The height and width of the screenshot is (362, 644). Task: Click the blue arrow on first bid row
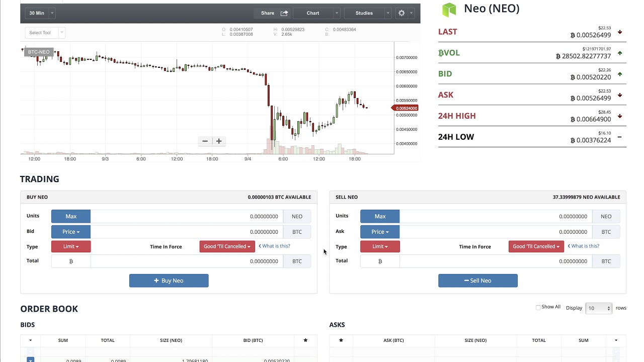pos(30,360)
